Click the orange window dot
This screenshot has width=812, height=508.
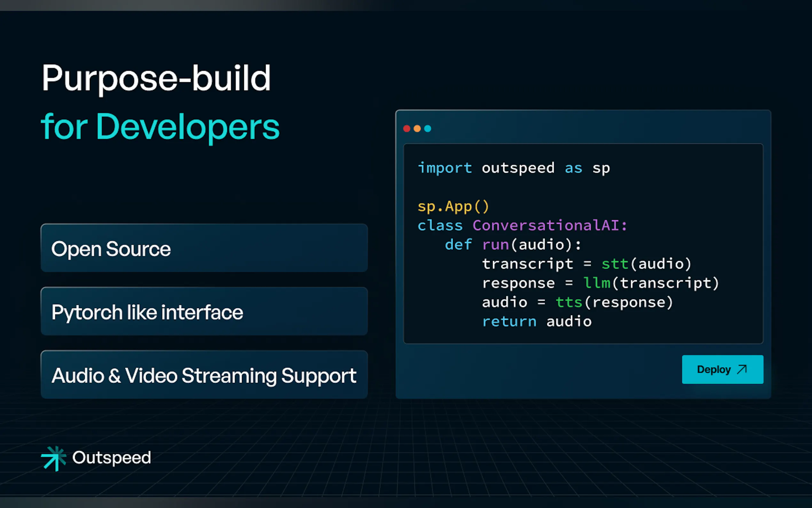tap(417, 129)
